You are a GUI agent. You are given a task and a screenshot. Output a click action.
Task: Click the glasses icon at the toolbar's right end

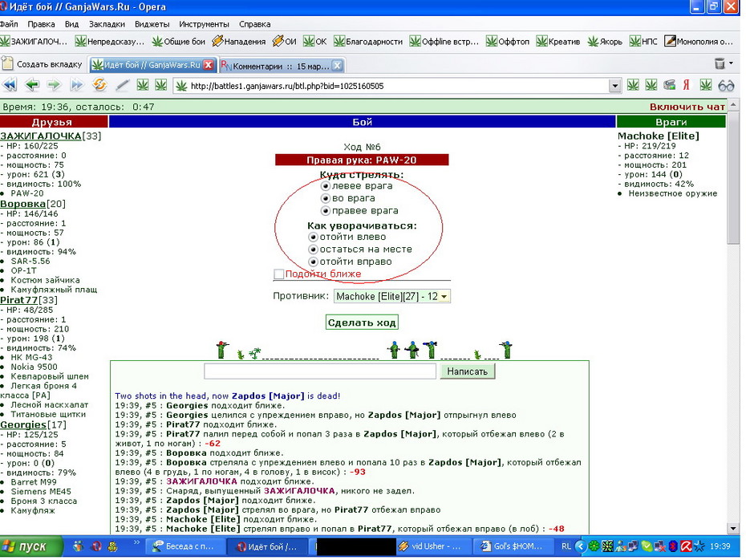[x=726, y=86]
